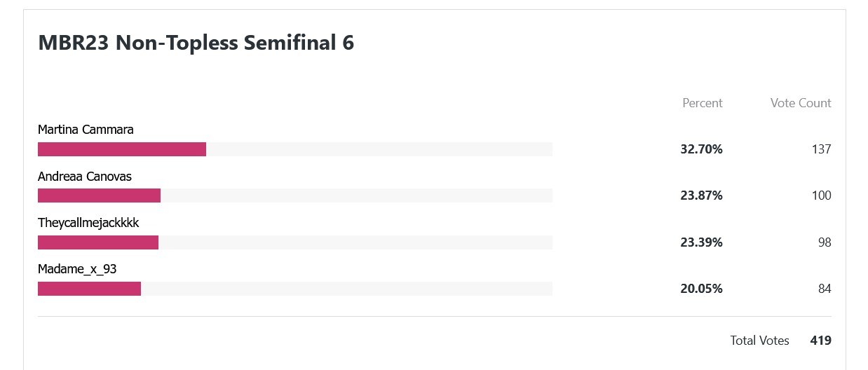Select the Theycallmejackkkk option label
Image resolution: width=868 pixels, height=370 pixels.
click(88, 223)
